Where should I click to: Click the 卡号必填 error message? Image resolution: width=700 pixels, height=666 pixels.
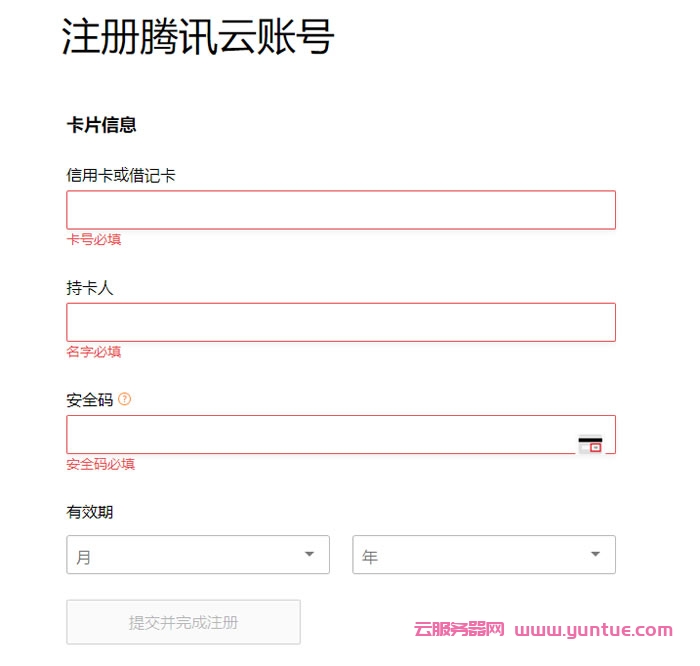tap(94, 240)
